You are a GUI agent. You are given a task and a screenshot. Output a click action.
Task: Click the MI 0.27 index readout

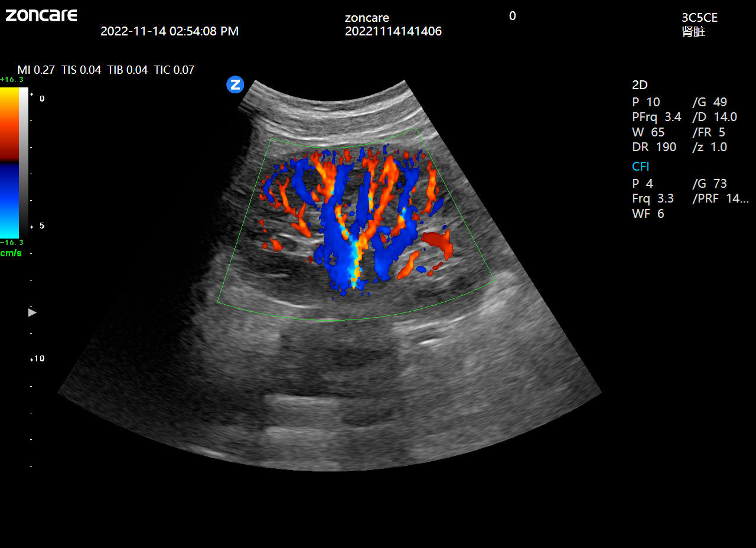(36, 70)
